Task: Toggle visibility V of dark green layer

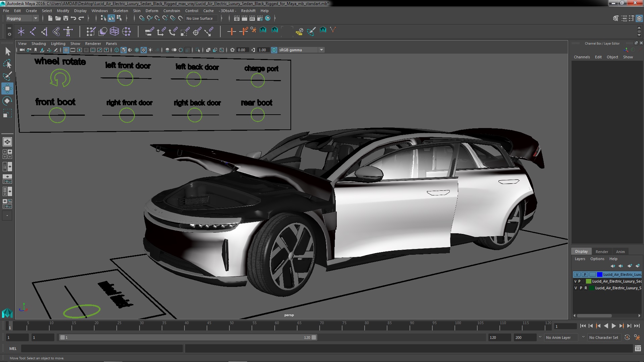Action: [x=576, y=288]
